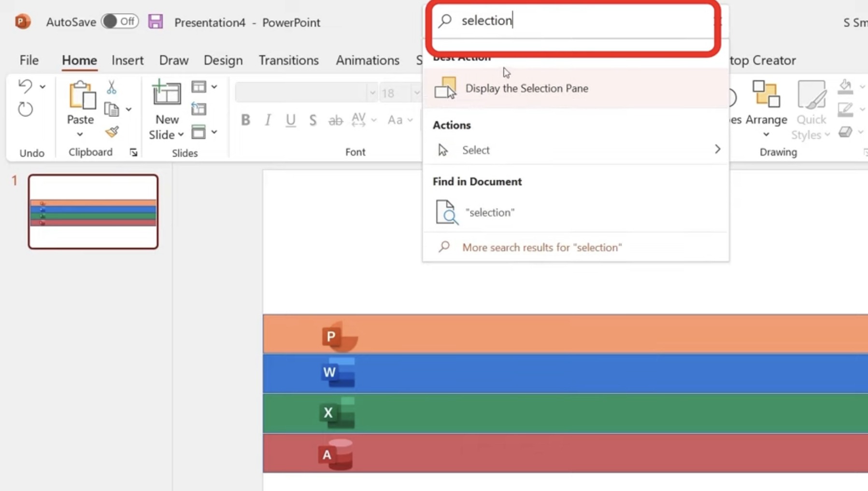868x491 pixels.
Task: Click the Paste clipboard icon
Action: 82,95
